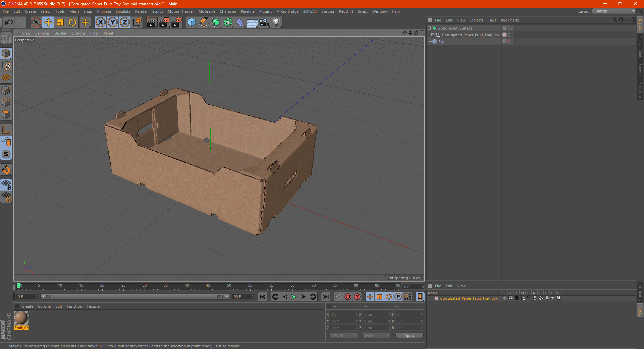Add a floor environment object
The image size is (644, 349).
252,22
